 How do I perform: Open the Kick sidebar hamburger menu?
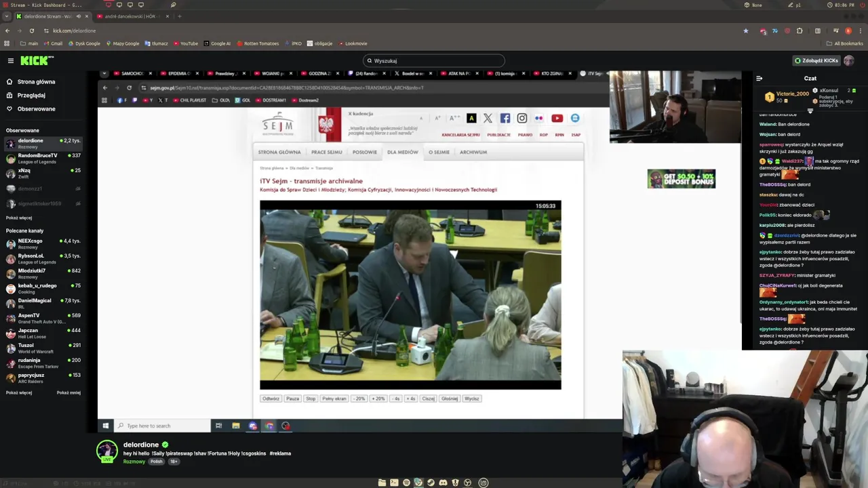(11, 60)
